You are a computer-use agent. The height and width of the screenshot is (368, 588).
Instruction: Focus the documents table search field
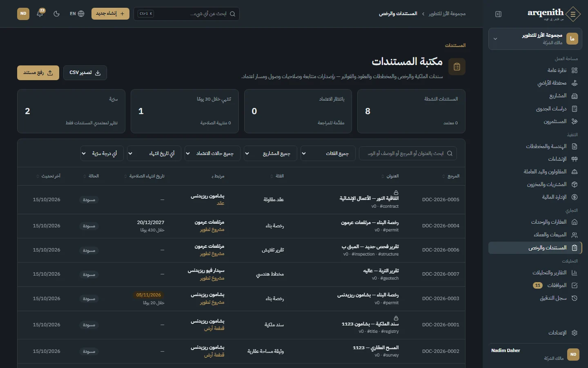coord(408,153)
